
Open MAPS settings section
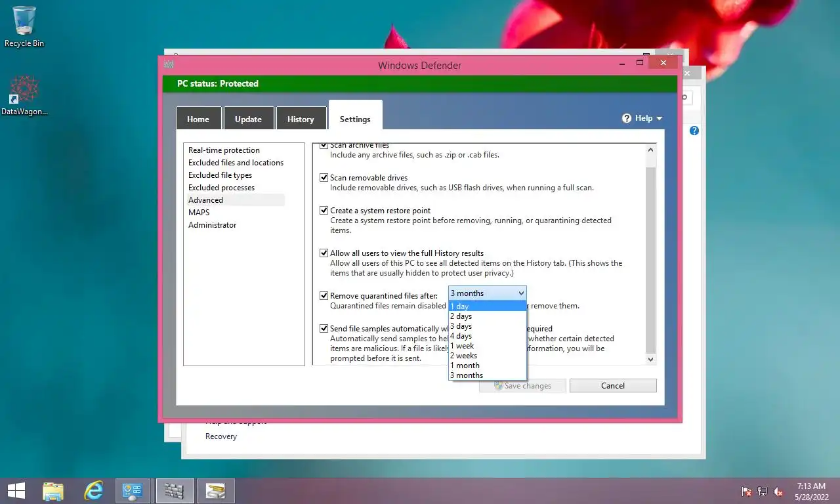[x=199, y=213]
